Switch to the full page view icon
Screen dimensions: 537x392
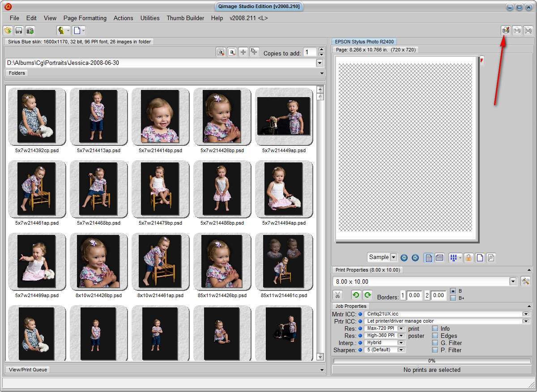click(x=429, y=257)
